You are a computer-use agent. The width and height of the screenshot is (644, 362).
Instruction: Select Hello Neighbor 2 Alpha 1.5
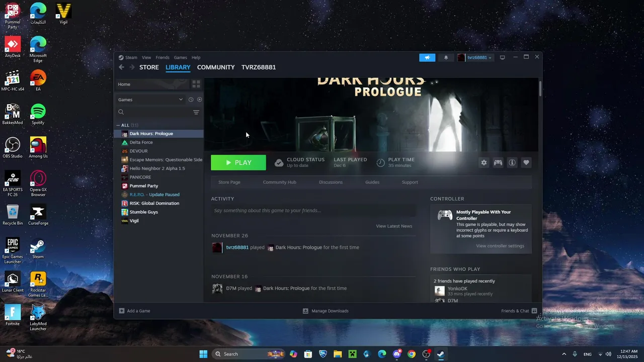pyautogui.click(x=159, y=168)
